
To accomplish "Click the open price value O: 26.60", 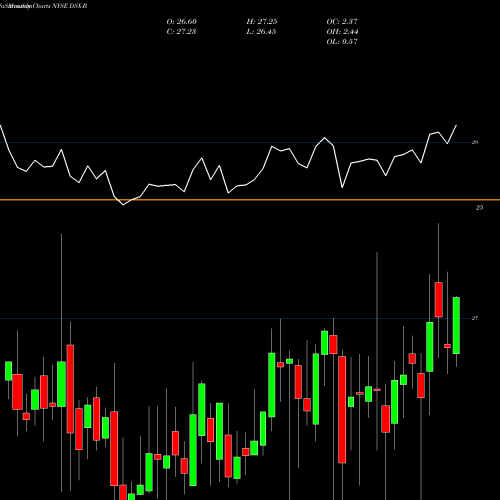I will click(x=182, y=22).
